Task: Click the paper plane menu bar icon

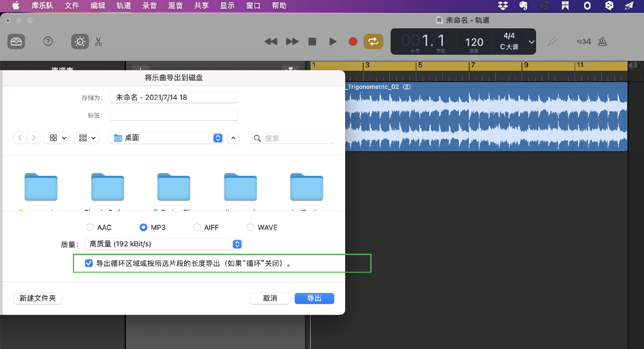Action: (x=629, y=5)
